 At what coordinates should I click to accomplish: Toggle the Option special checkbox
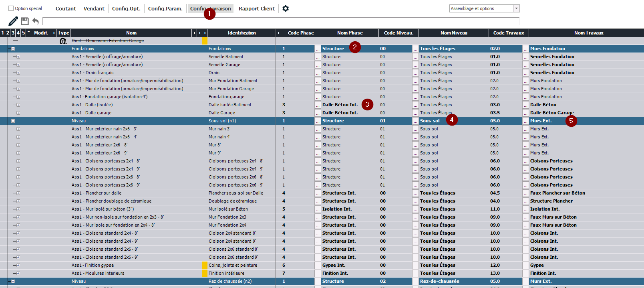(x=11, y=8)
